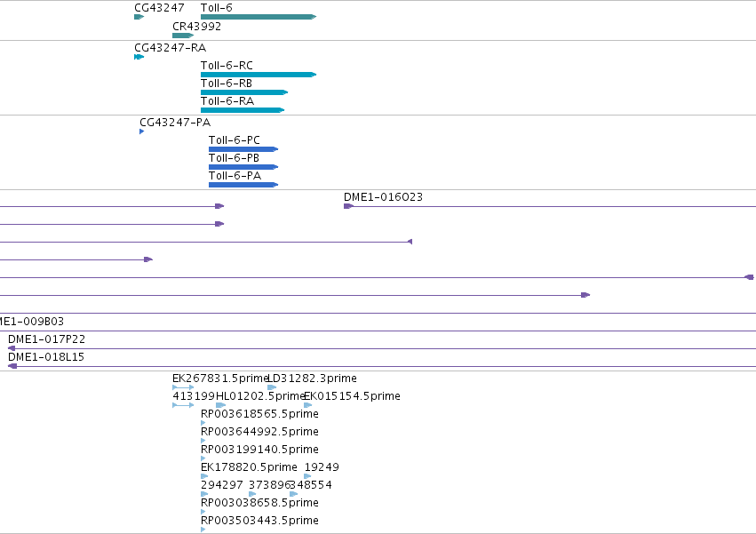Select the 348554 EST label
The width and height of the screenshot is (756, 534).
(312, 485)
